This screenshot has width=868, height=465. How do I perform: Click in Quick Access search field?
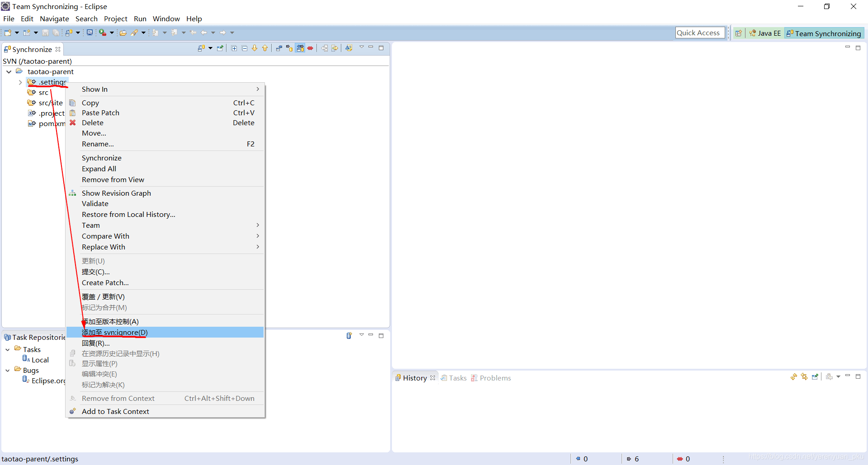[700, 33]
